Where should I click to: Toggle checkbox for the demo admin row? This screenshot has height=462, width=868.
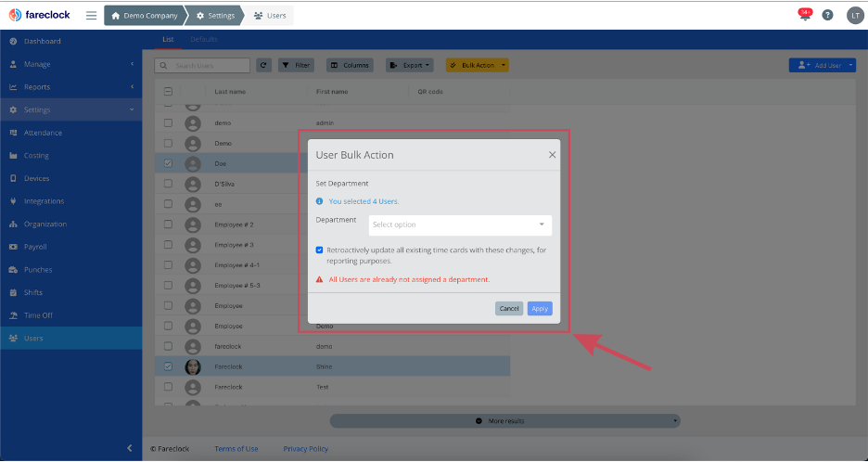pyautogui.click(x=168, y=123)
